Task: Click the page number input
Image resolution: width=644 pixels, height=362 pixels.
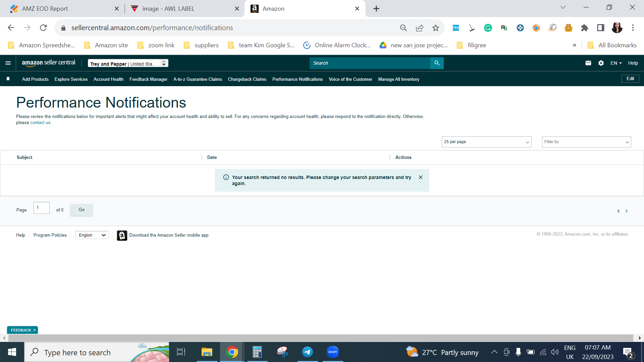Action: (x=42, y=208)
